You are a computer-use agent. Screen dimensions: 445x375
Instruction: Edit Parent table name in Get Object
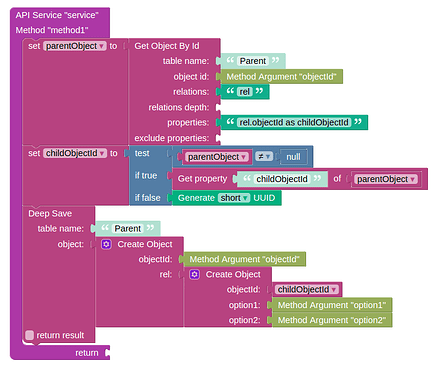[253, 61]
